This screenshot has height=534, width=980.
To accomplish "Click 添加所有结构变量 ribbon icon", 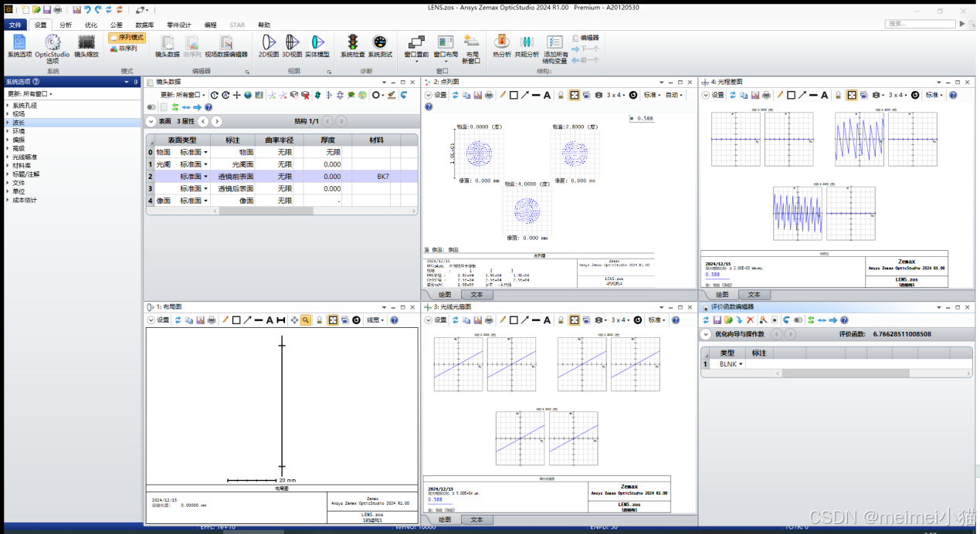I will pos(555,49).
